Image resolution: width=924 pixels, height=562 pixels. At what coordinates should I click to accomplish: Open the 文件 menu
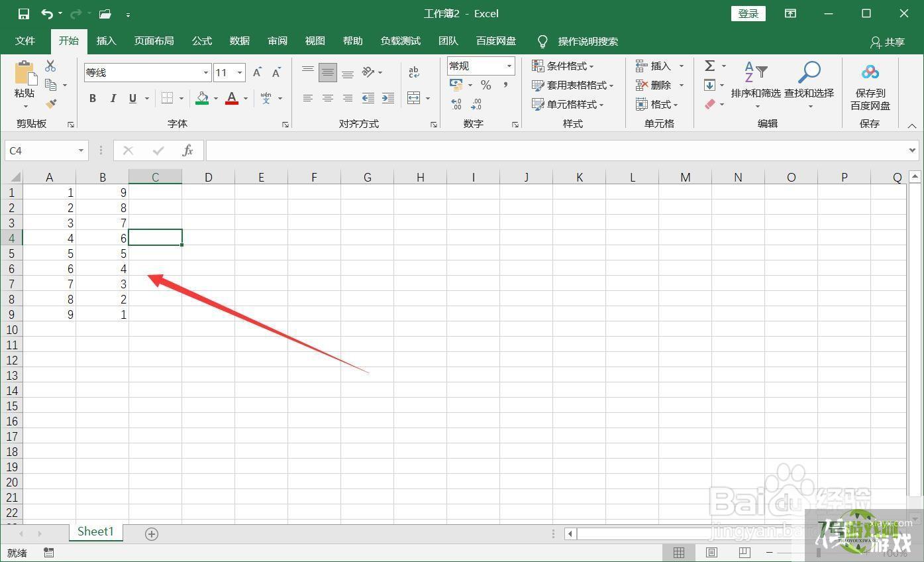pos(25,41)
